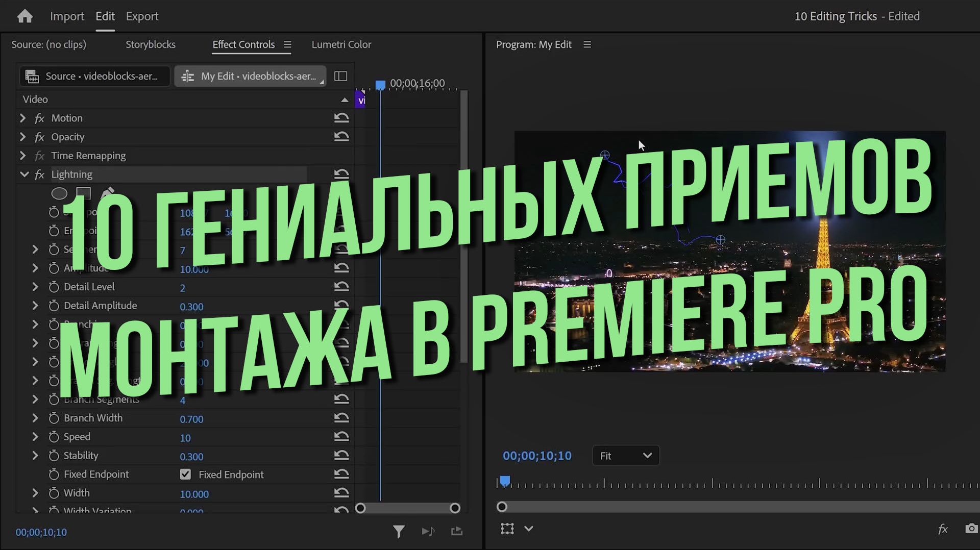Expand the Motion effect properties
The height and width of the screenshot is (550, 980).
(22, 118)
